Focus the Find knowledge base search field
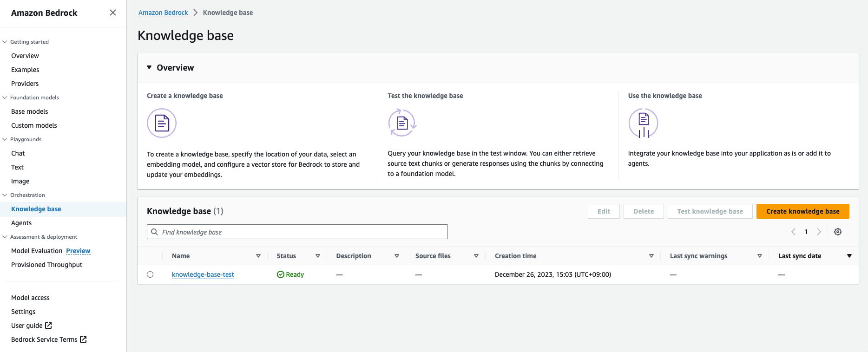 click(297, 232)
